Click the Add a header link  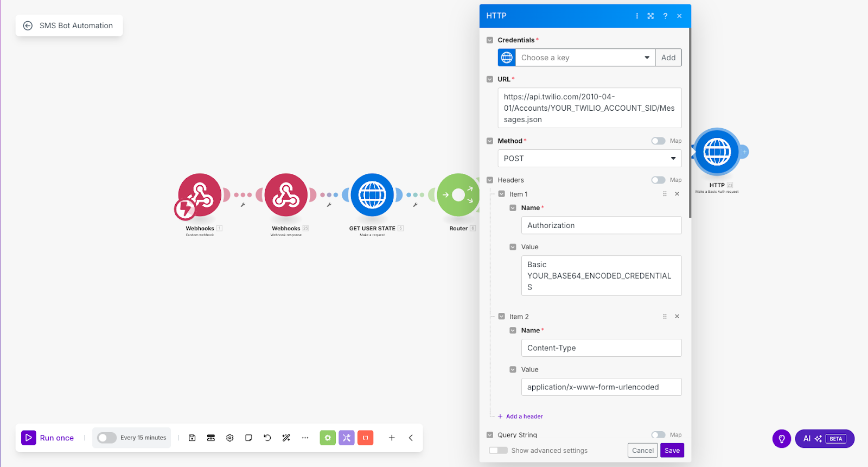click(x=520, y=416)
